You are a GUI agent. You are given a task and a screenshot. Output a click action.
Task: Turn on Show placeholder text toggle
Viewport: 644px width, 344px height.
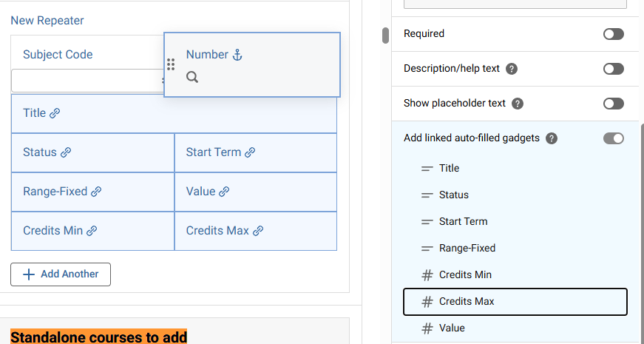pos(614,104)
